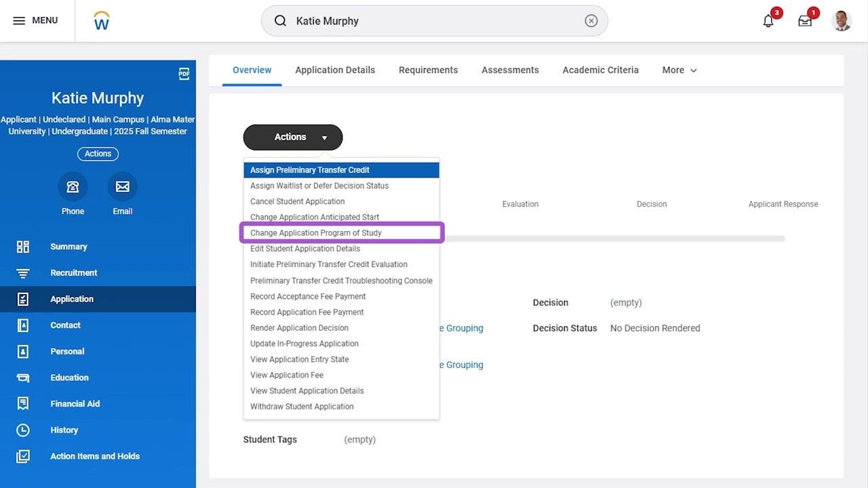Switch to the Overview tab
Screen dimensions: 868x488
click(x=252, y=70)
